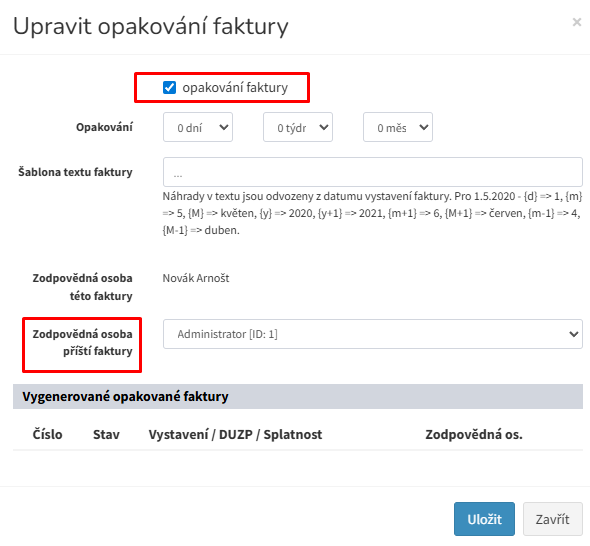Click the template placeholder help text paragraph
Image resolution: width=590 pixels, height=546 pixels.
click(x=373, y=213)
